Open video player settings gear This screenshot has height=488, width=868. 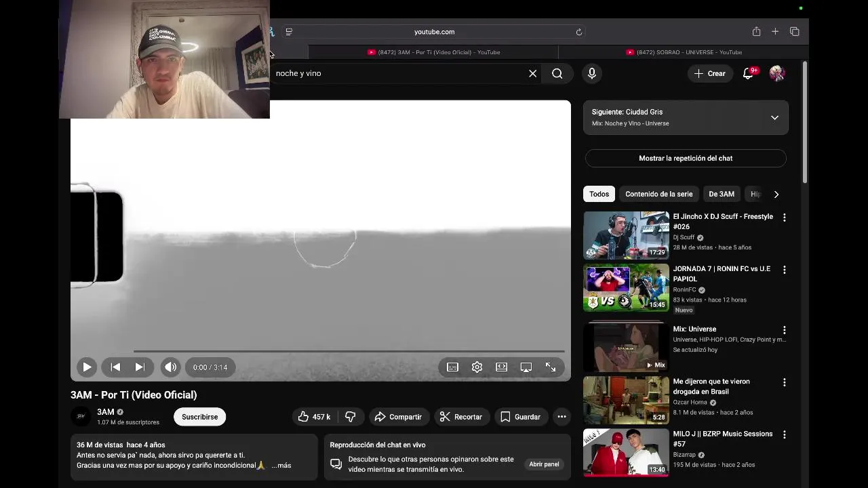click(x=477, y=367)
